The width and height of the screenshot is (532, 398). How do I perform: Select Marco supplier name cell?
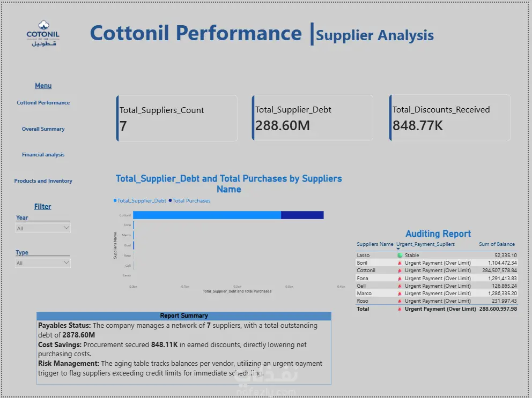(x=364, y=293)
